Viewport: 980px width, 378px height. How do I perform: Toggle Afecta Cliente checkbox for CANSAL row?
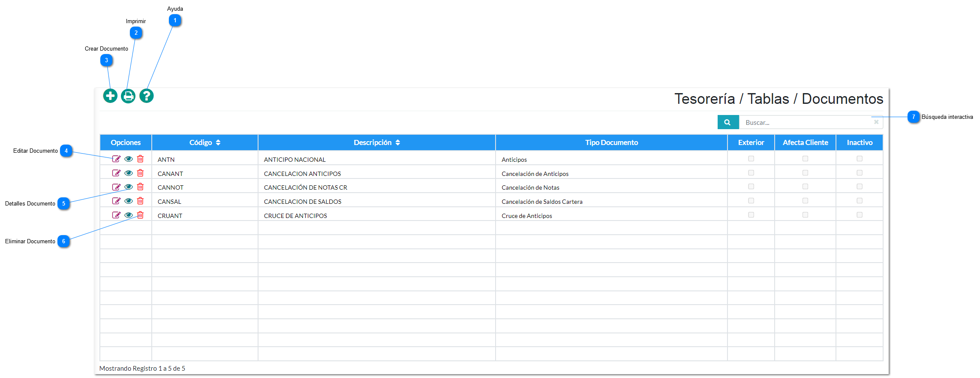point(805,201)
